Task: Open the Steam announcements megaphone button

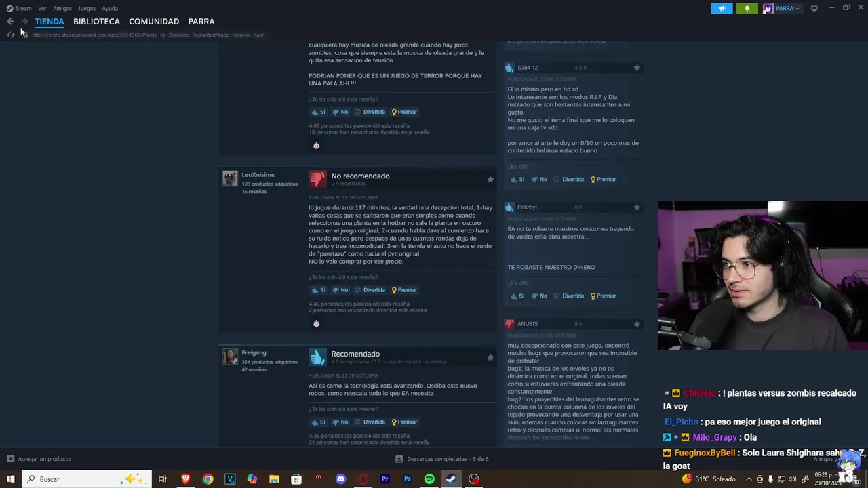Action: tap(722, 8)
